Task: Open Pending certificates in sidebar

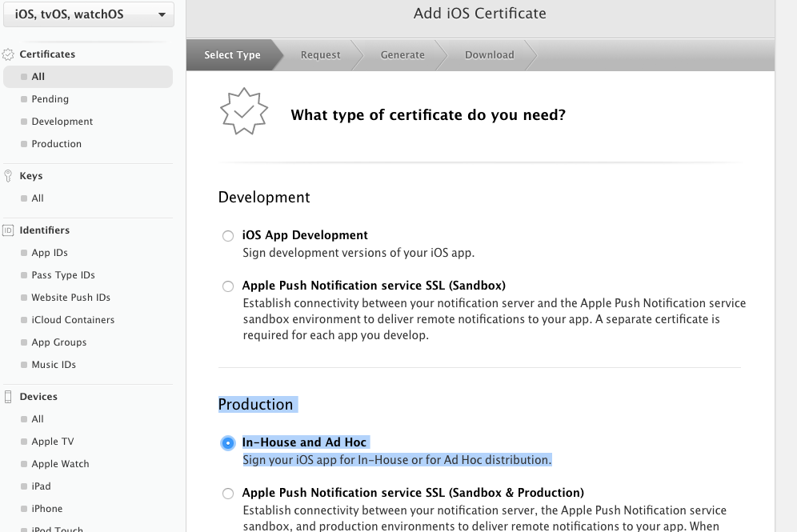Action: (50, 99)
